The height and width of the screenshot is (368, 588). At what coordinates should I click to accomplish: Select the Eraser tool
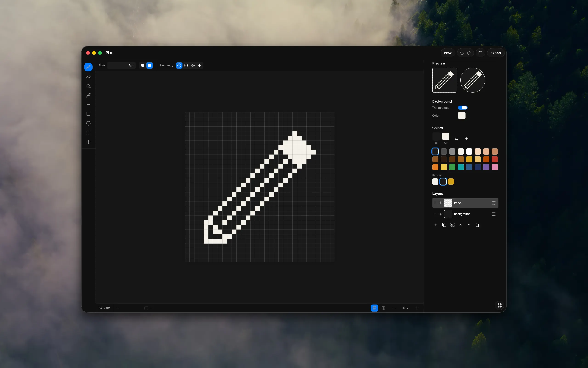click(88, 76)
